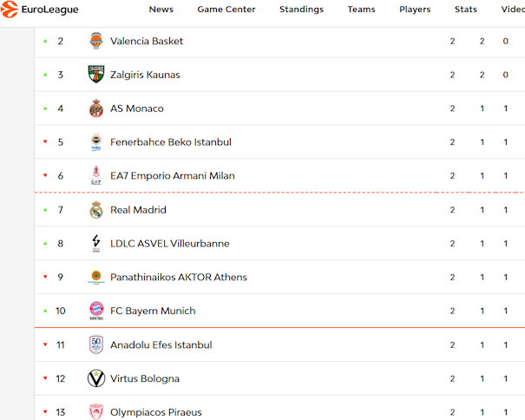Click the Real Madrid crest
The width and height of the screenshot is (525, 420).
(x=96, y=210)
